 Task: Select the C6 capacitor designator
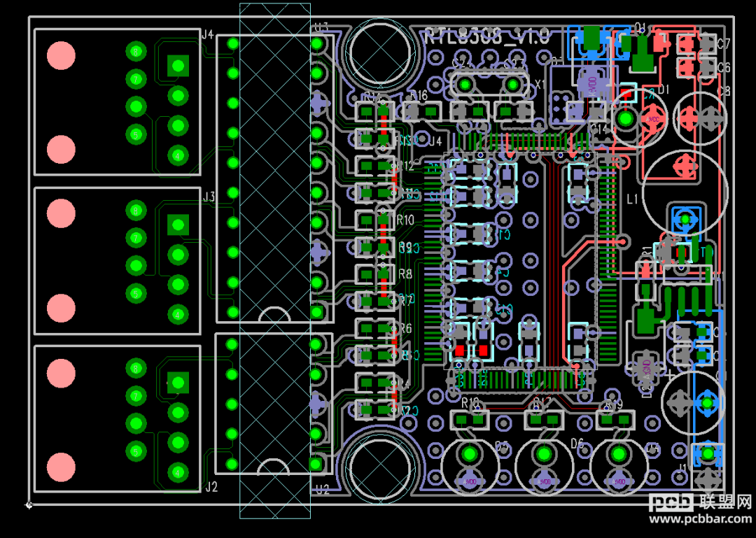[x=724, y=67]
